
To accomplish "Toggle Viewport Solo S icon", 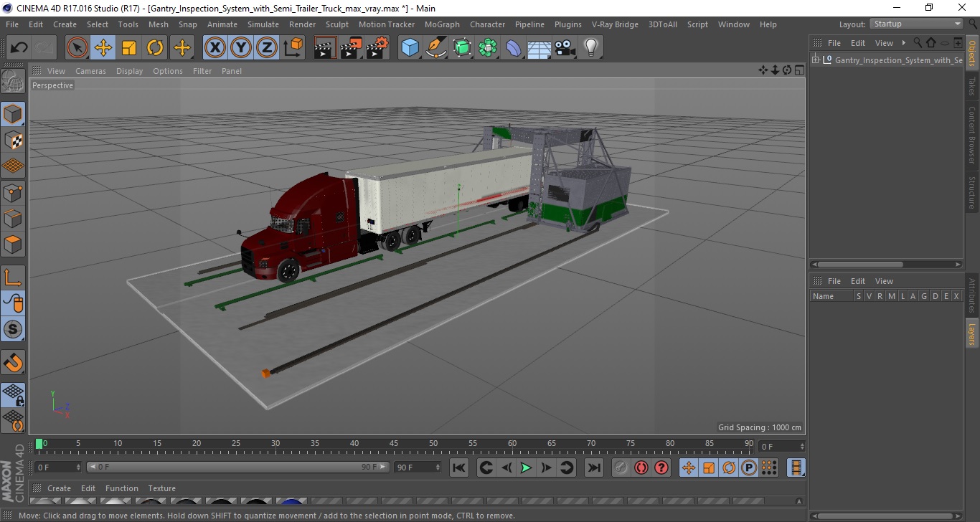I will coord(13,329).
